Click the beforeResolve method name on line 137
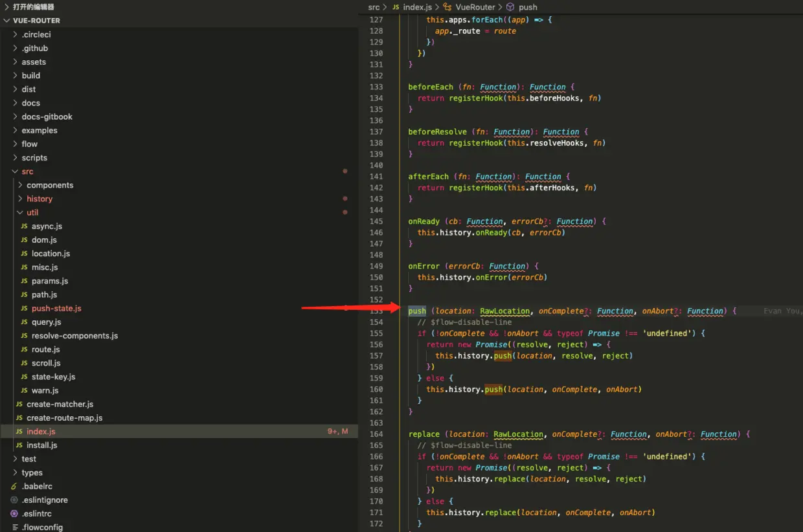Screen dimensions: 803x532 [437, 132]
